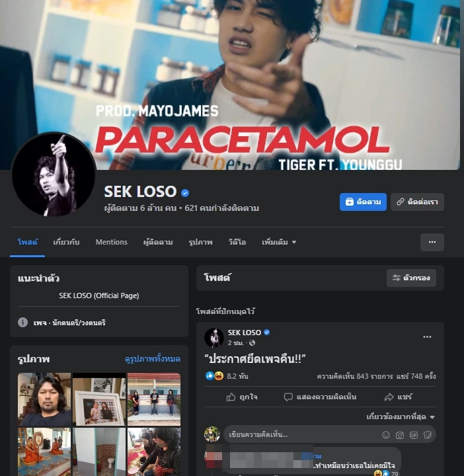Click the reaction emojis on pinned post
Image resolution: width=464 pixels, height=476 pixels.
[214, 376]
